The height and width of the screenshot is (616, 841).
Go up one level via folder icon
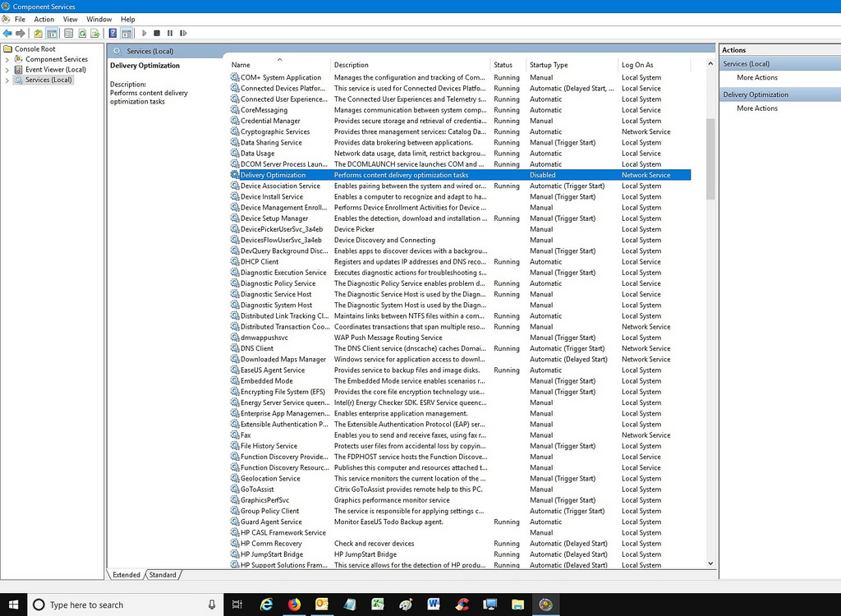38,34
